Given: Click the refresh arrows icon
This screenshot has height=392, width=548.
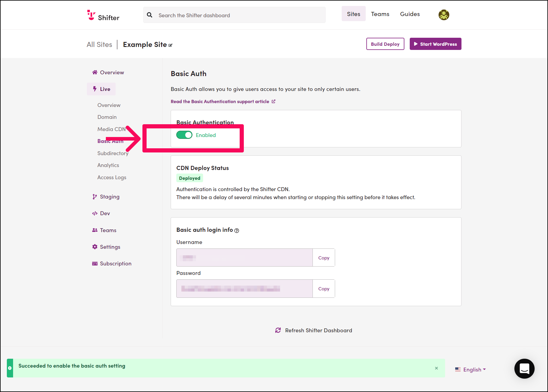Looking at the screenshot, I should tap(278, 330).
